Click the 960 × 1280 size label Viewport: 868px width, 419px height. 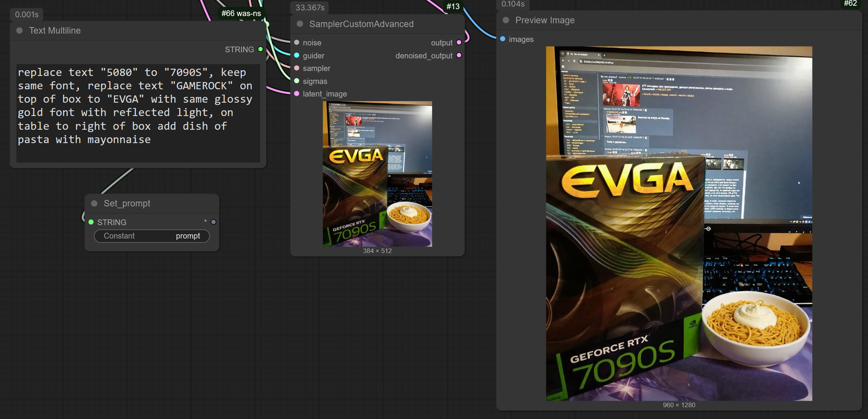679,405
